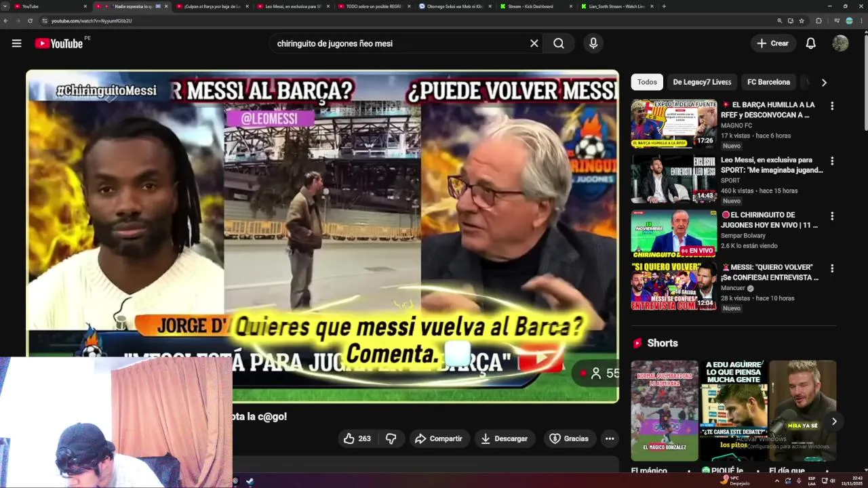868x488 pixels.
Task: Show next Shorts with arrow
Action: point(834,422)
